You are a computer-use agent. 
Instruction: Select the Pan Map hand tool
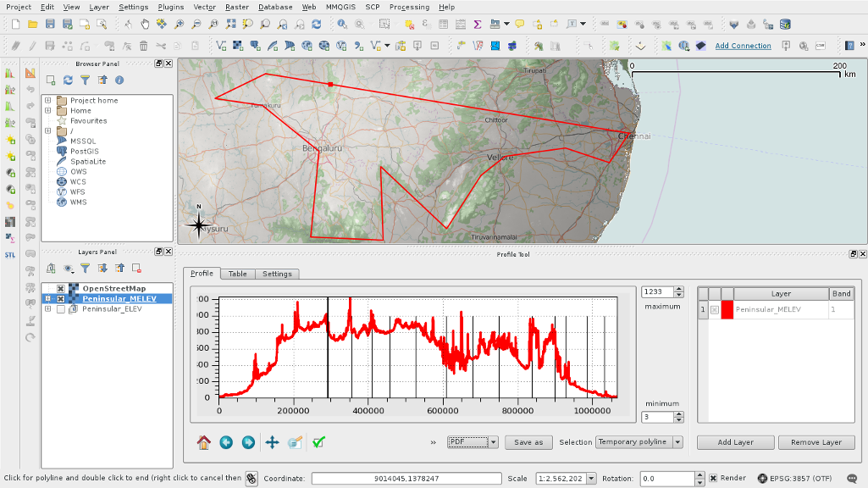click(144, 25)
